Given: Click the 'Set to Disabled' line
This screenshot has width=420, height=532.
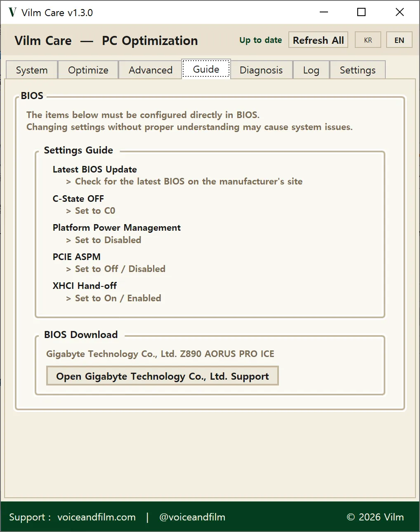Looking at the screenshot, I should (x=104, y=240).
